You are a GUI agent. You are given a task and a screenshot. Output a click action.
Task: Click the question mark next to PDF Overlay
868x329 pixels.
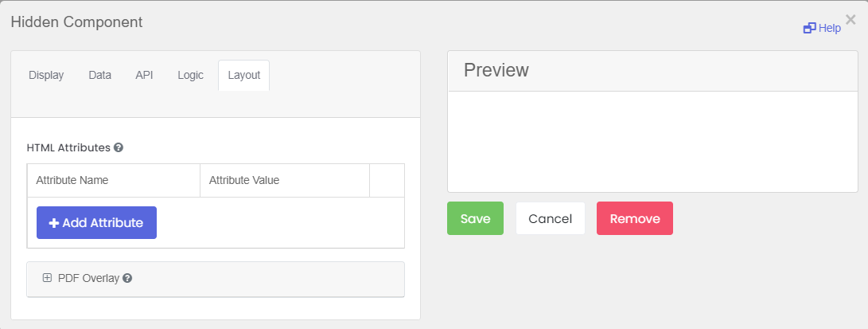pyautogui.click(x=127, y=278)
